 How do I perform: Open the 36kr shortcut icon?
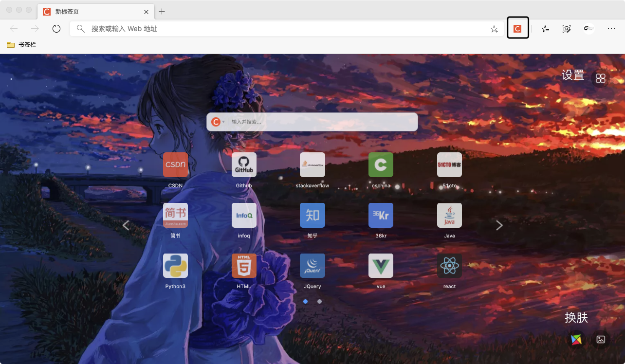pos(381,215)
